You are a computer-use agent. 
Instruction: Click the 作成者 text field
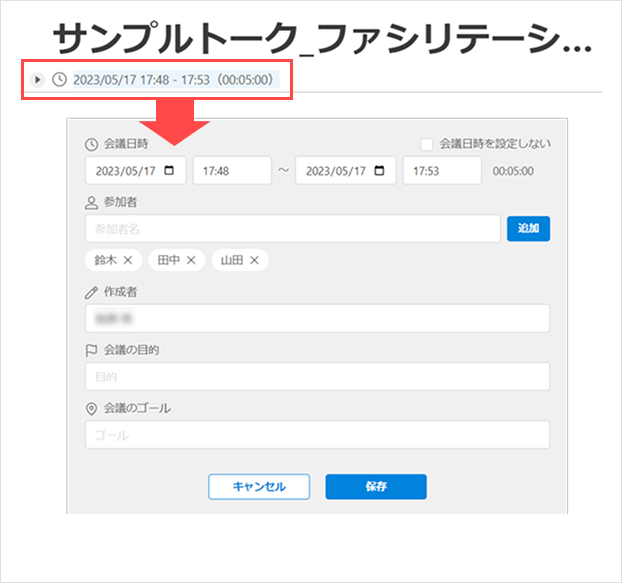tap(317, 319)
